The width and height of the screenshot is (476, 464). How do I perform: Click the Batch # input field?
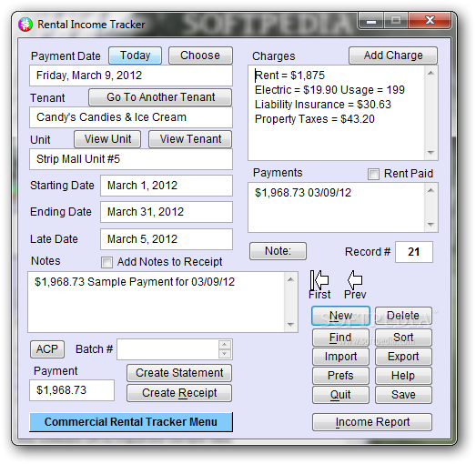167,349
